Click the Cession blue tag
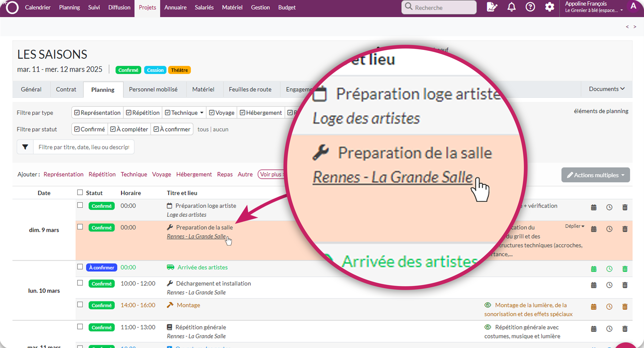This screenshot has height=348, width=644. (x=155, y=70)
